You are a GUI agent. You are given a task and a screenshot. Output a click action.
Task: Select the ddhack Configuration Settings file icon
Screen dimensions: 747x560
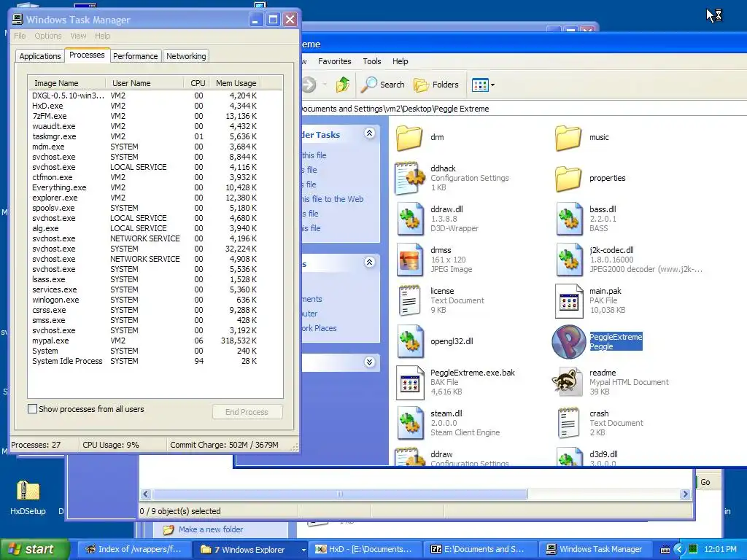click(x=410, y=179)
